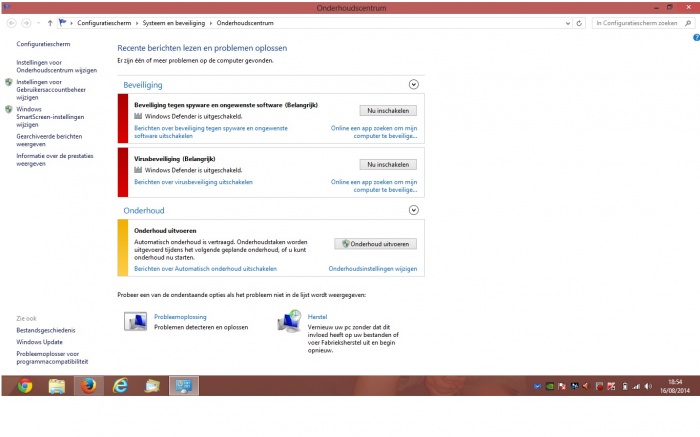Click the Beveiliging section heading
This screenshot has width=700, height=437.
click(x=143, y=85)
